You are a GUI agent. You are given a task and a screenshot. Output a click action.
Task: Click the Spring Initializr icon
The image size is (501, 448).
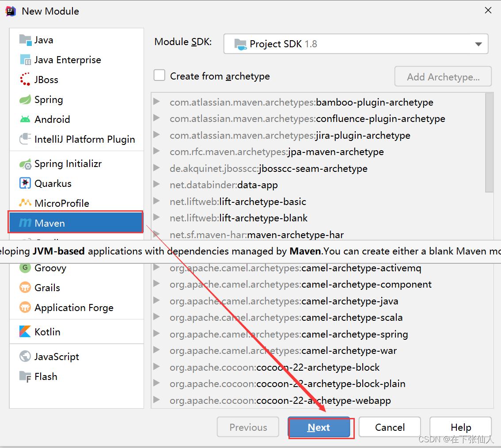pyautogui.click(x=25, y=163)
